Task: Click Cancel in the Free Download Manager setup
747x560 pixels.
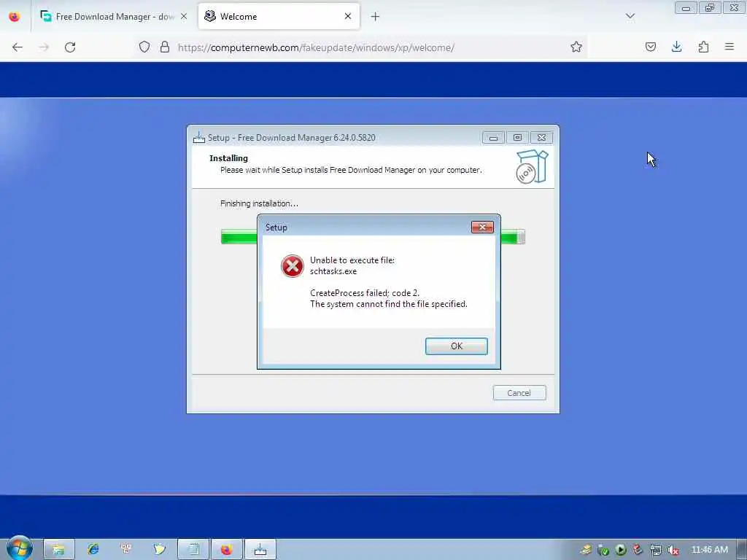Action: tap(519, 393)
